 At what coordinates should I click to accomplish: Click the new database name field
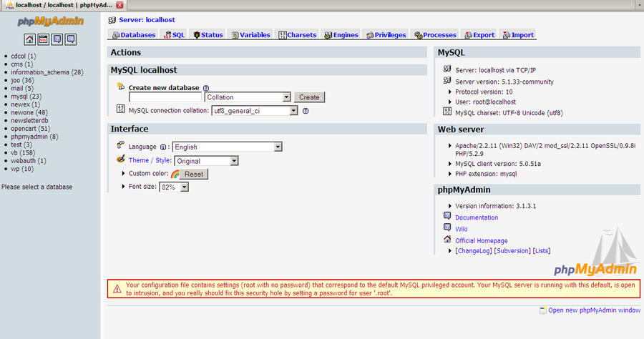point(165,97)
